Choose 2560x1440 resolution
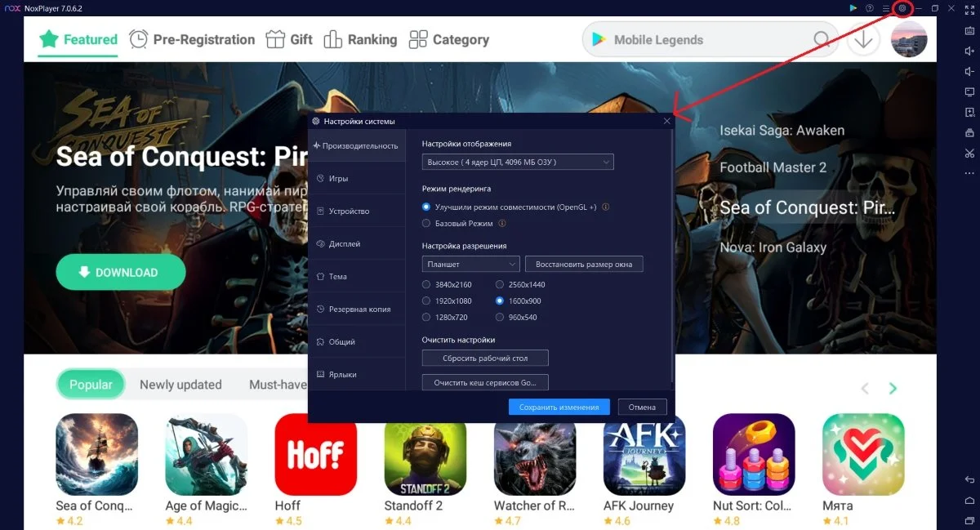The height and width of the screenshot is (530, 980). (500, 284)
